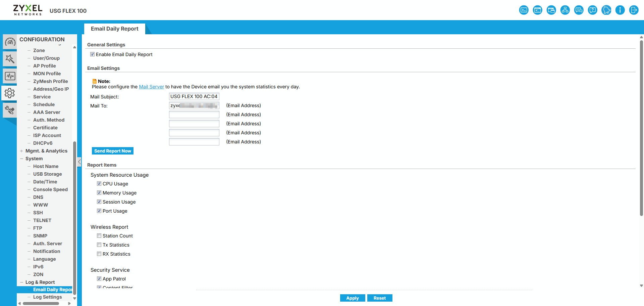The image size is (644, 306).
Task: Check the Station Count checkbox
Action: (x=99, y=236)
